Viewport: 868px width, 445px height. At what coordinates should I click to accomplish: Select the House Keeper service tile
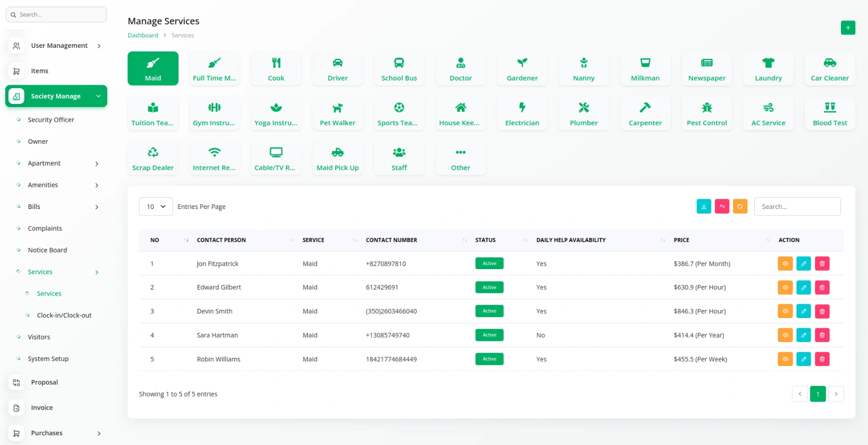click(x=461, y=113)
